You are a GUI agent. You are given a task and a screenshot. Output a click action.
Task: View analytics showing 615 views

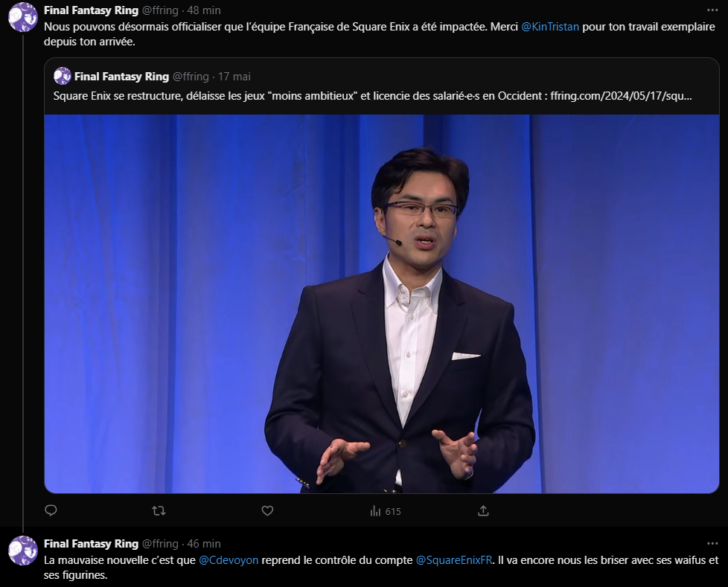click(x=386, y=511)
